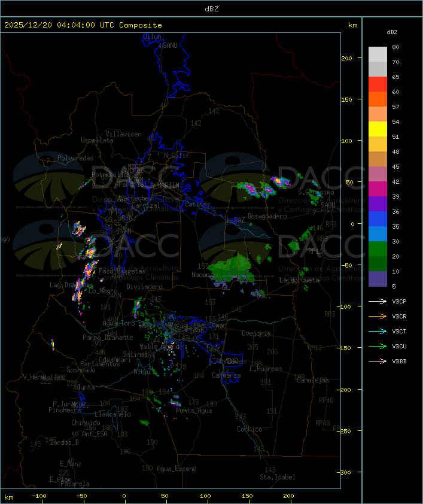Click the light blue 35 dBZ swatch
Viewport: 423px width, 504px height.
pos(378,233)
